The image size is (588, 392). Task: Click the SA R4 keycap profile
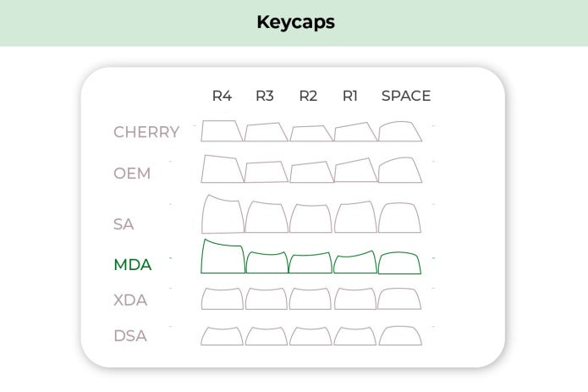(x=223, y=215)
